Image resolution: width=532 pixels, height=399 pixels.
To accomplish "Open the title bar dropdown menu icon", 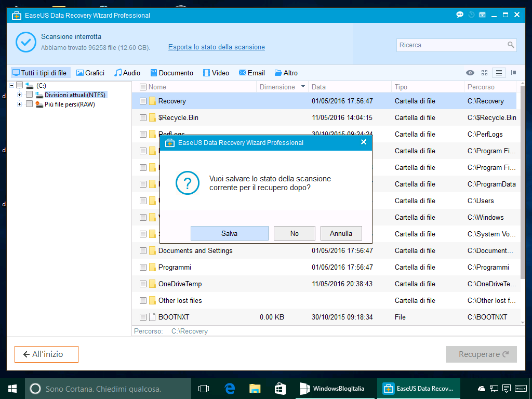I will (482, 15).
